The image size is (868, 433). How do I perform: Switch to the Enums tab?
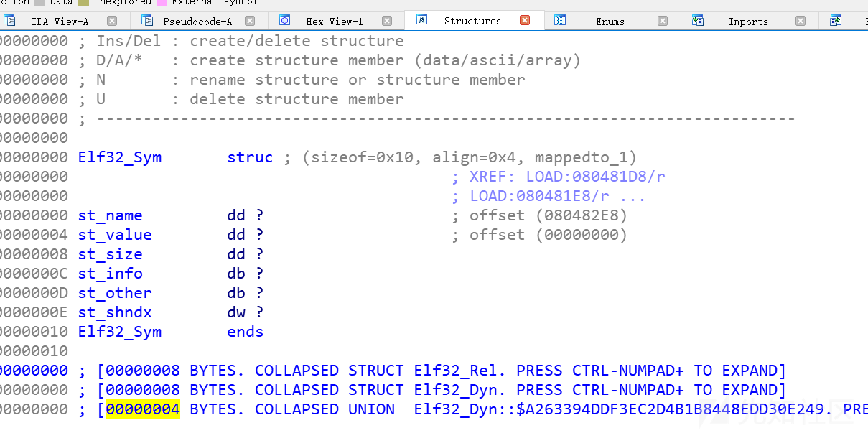click(609, 21)
